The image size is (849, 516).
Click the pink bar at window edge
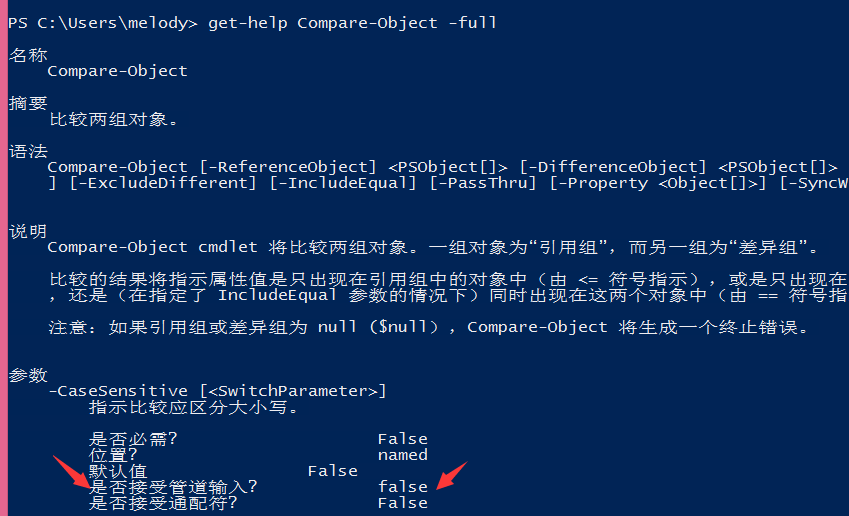point(4,258)
